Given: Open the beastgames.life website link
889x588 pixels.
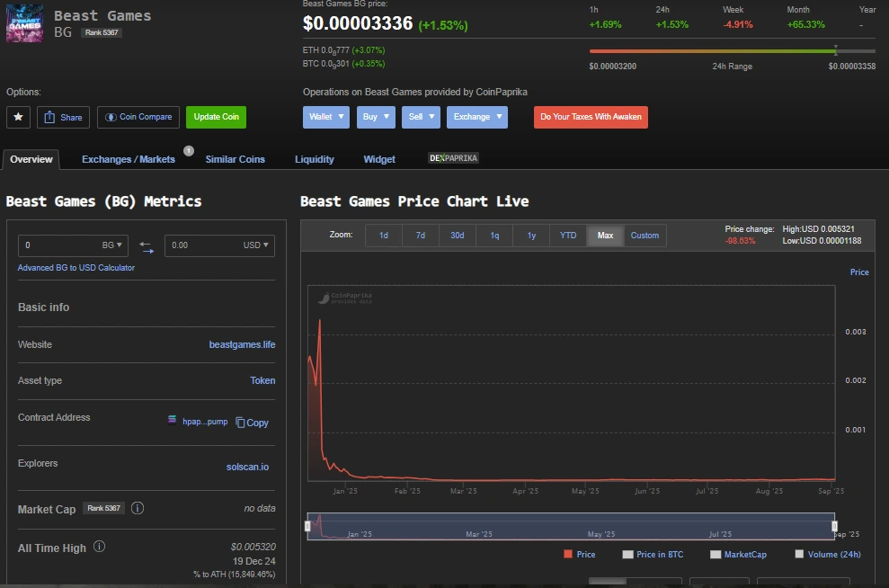Looking at the screenshot, I should [x=242, y=344].
